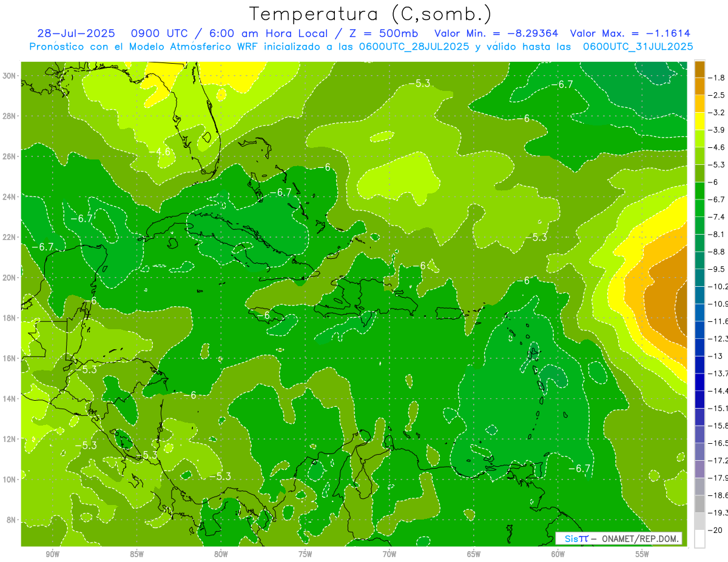Click the "22N" latitude label
This screenshot has width=728, height=562.
[x=10, y=237]
